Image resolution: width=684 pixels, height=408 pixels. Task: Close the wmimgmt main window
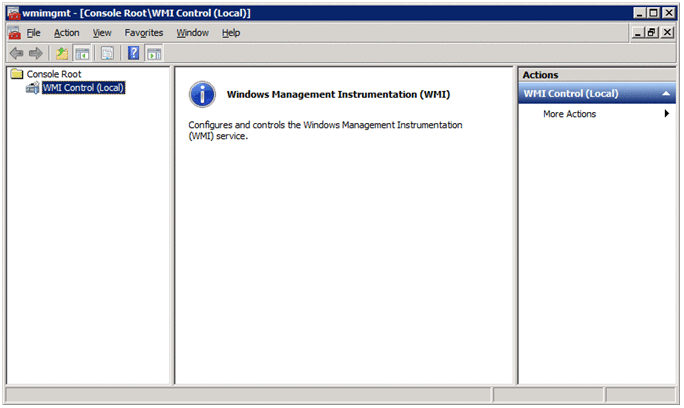(668, 13)
